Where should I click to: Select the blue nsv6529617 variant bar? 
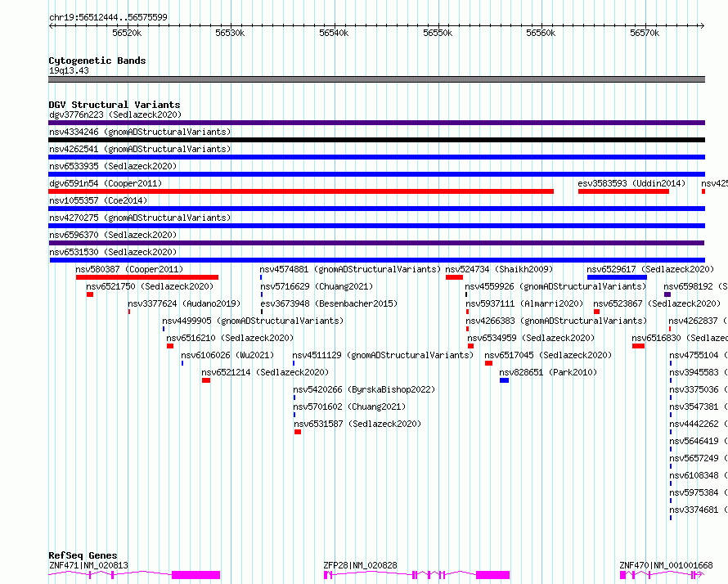[x=617, y=277]
